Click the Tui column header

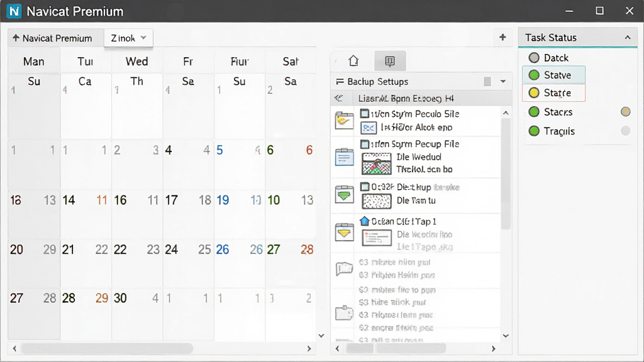coord(86,62)
